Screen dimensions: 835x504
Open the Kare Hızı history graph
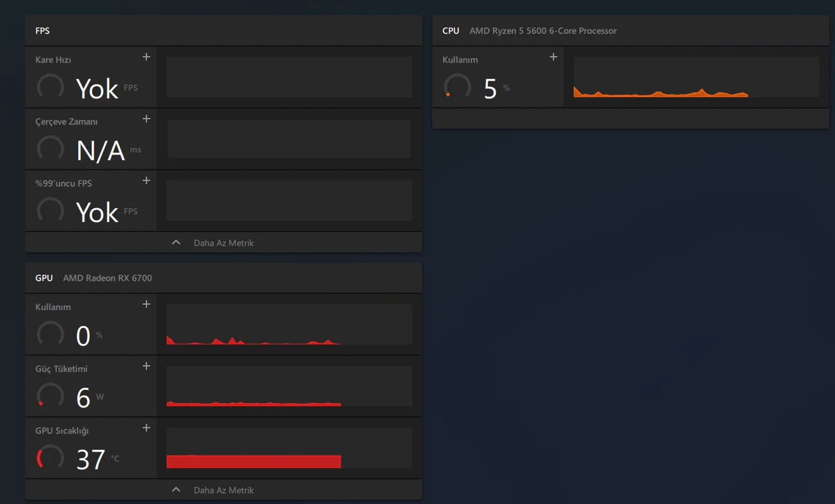[x=289, y=77]
